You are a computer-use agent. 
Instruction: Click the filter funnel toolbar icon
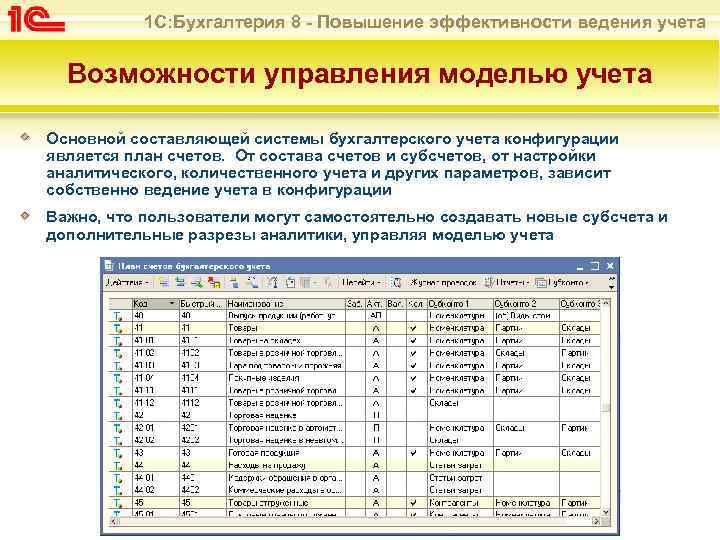point(273,282)
